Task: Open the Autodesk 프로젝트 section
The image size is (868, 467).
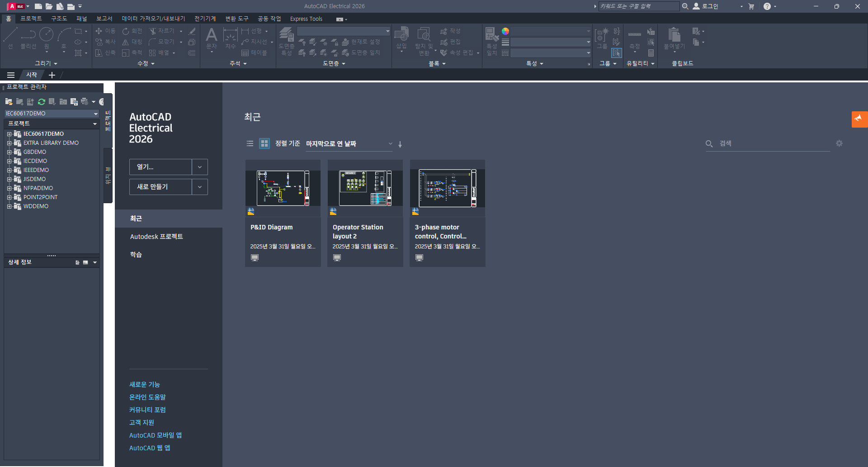Action: (156, 237)
